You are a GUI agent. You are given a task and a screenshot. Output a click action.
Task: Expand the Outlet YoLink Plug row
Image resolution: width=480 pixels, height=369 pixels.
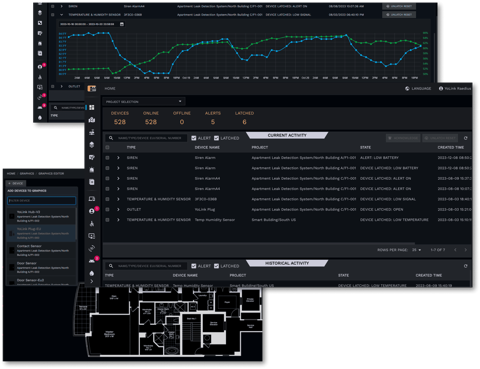pos(118,209)
